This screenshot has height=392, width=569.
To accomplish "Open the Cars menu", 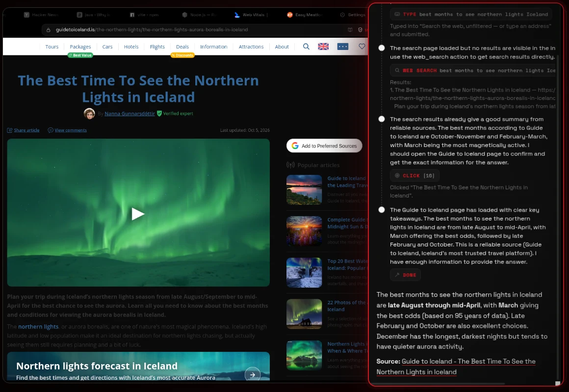I will tap(107, 47).
